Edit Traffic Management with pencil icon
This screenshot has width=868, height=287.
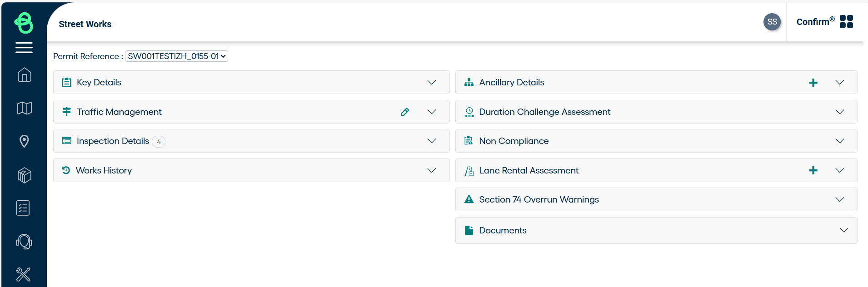coord(405,112)
